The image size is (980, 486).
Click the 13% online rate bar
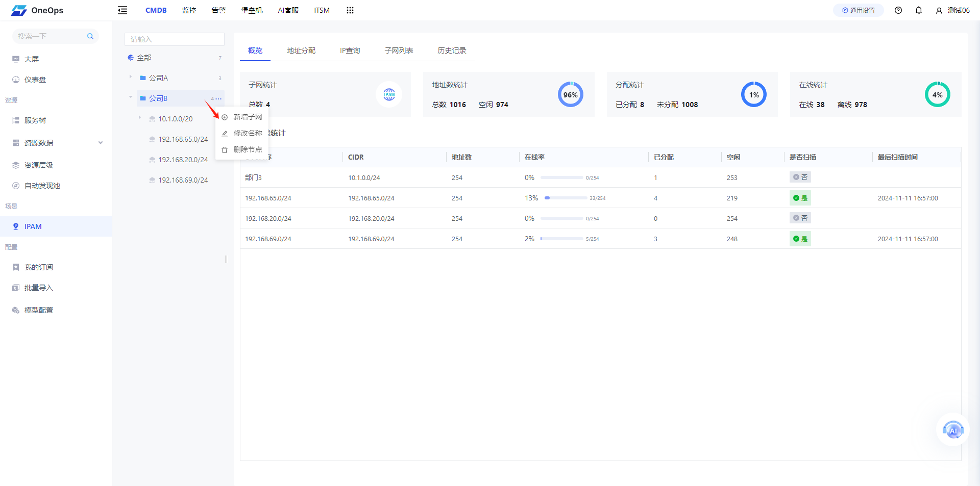click(x=566, y=198)
